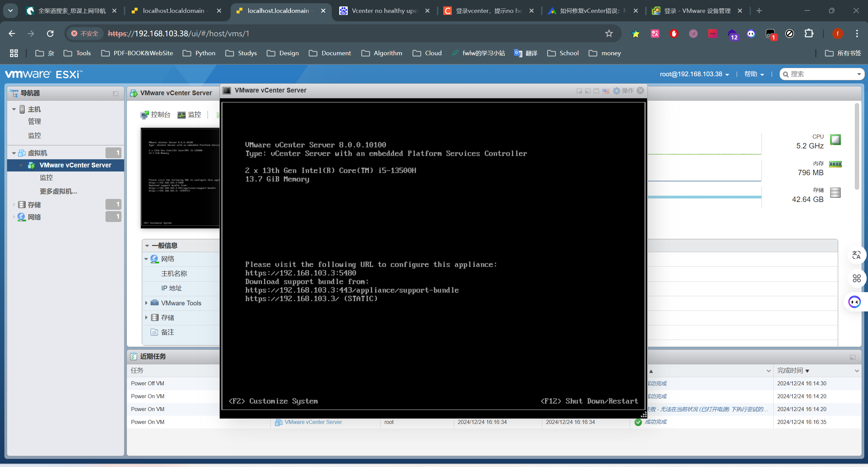The height and width of the screenshot is (467, 868).
Task: Expand the 存储 navigator node arrow
Action: tap(14, 205)
